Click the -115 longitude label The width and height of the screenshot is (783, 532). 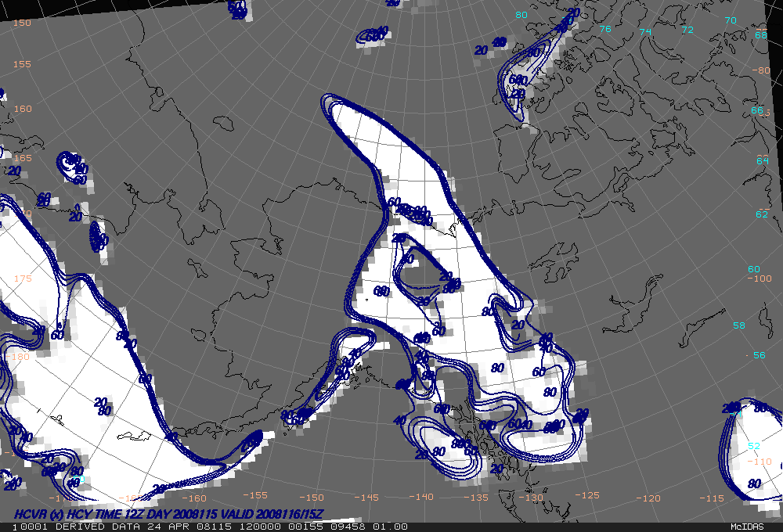pos(712,498)
